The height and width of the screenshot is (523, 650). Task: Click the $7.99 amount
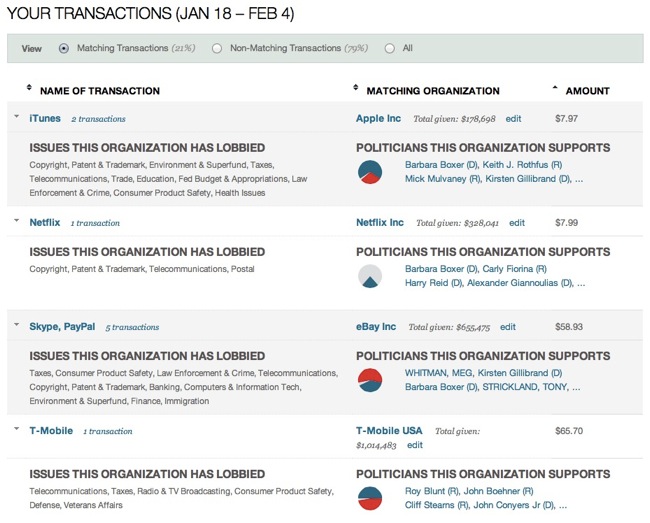click(x=566, y=223)
